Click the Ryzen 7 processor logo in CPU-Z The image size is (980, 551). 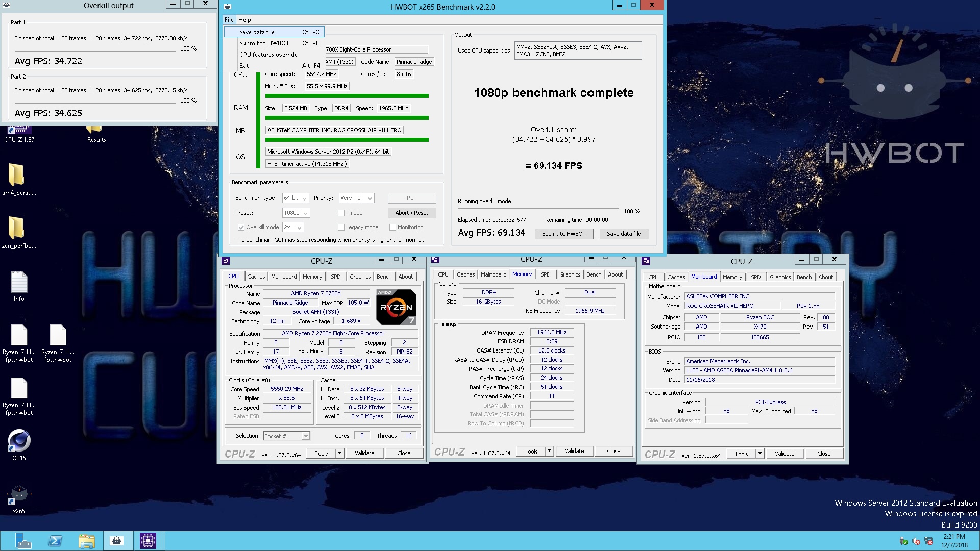(x=396, y=307)
